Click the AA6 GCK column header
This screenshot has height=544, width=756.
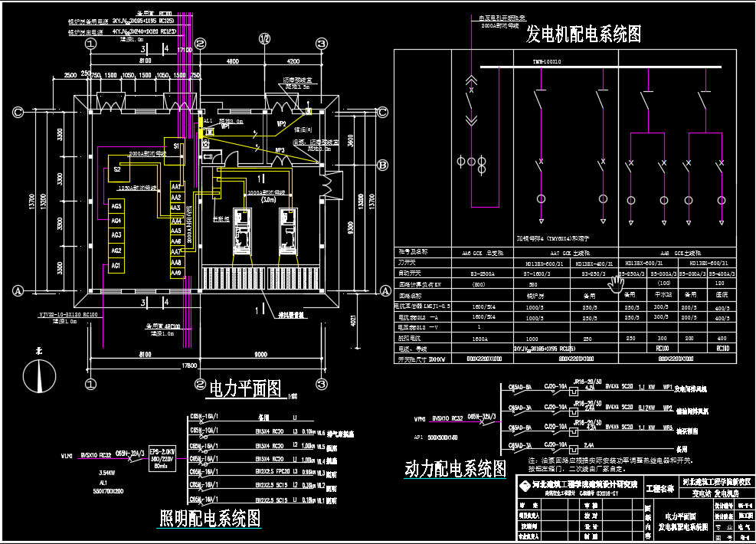click(x=483, y=253)
